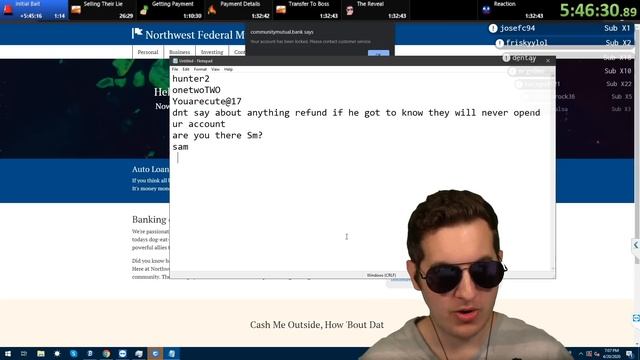
Task: Show hidden system tray icons
Action: (581, 354)
